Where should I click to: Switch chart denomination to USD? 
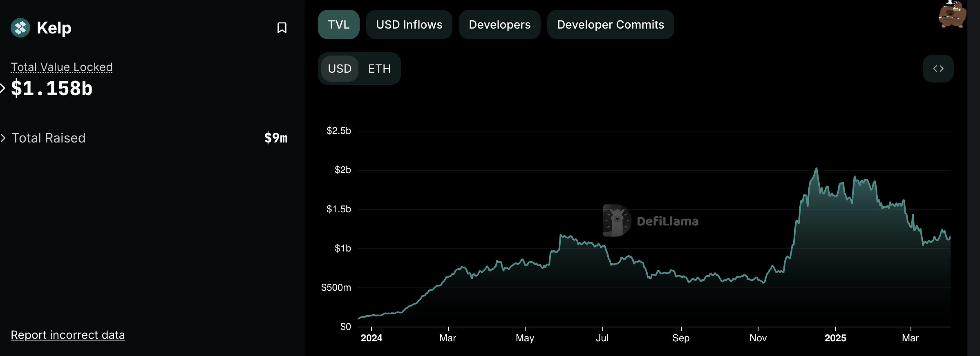340,69
